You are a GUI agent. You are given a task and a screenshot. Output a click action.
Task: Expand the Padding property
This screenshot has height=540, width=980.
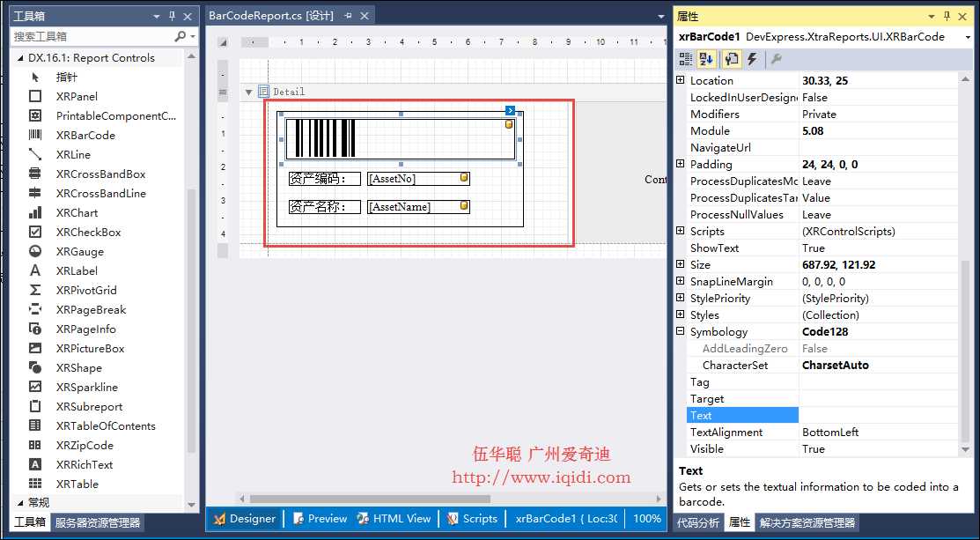tap(681, 164)
